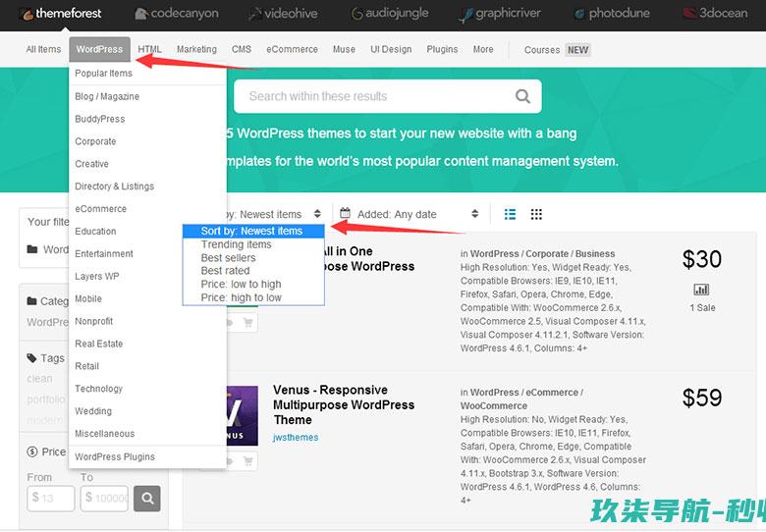This screenshot has width=766, height=532.
Task: Open the Venus Responsive Multipurpose WordPress Theme title
Action: click(344, 404)
